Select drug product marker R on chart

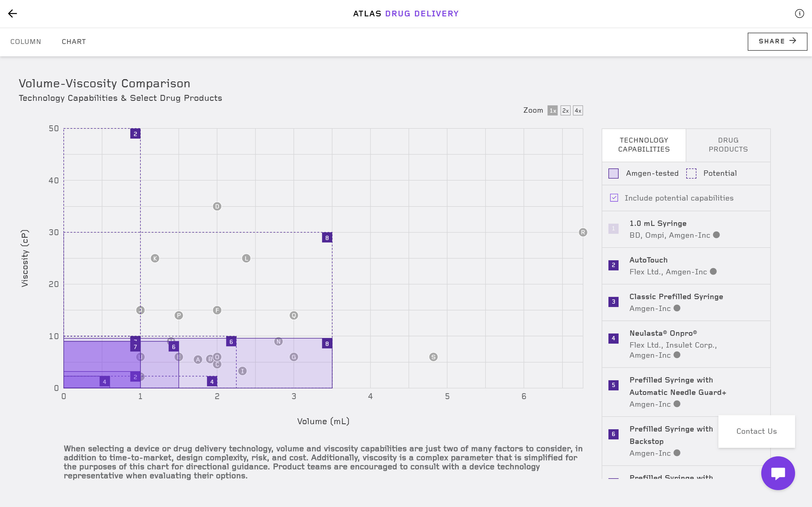(x=583, y=232)
